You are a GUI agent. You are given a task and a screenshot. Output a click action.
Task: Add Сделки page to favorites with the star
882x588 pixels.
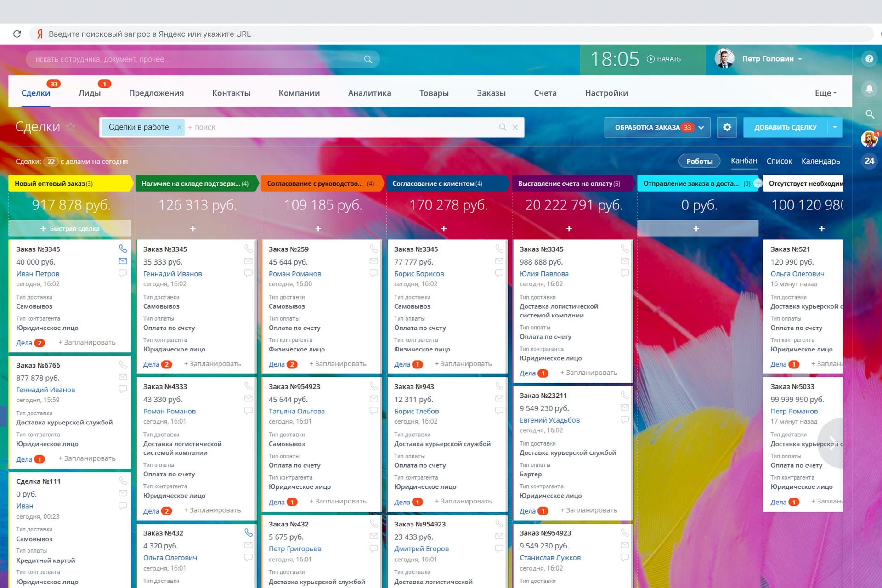point(71,127)
